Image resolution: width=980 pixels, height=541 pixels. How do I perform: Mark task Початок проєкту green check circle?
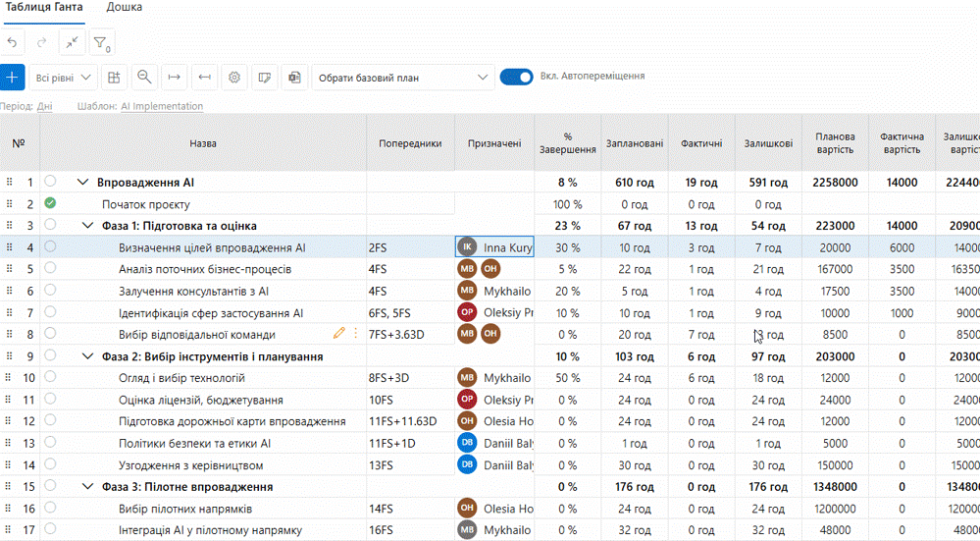pyautogui.click(x=50, y=203)
